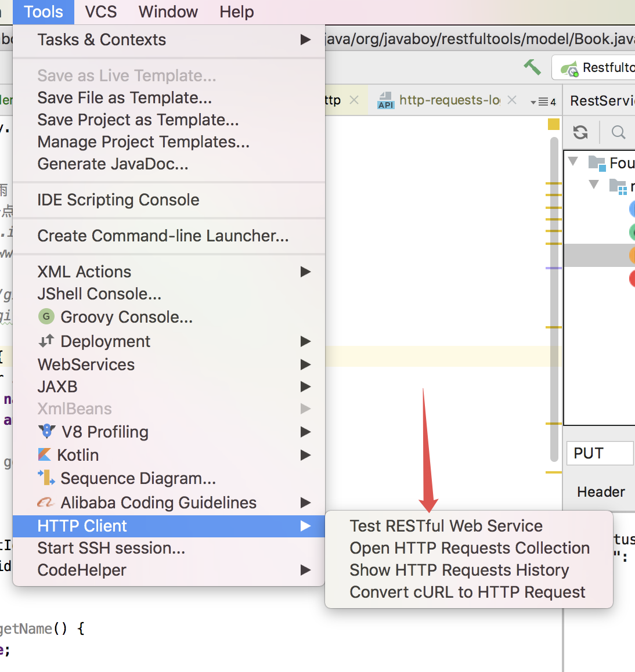Close the http-requests-log editor tab

[512, 100]
